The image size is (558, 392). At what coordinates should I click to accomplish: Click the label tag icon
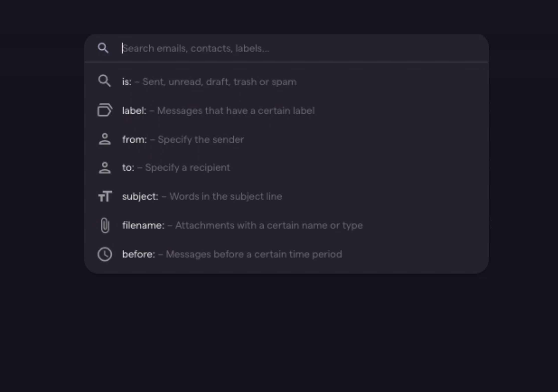click(105, 110)
